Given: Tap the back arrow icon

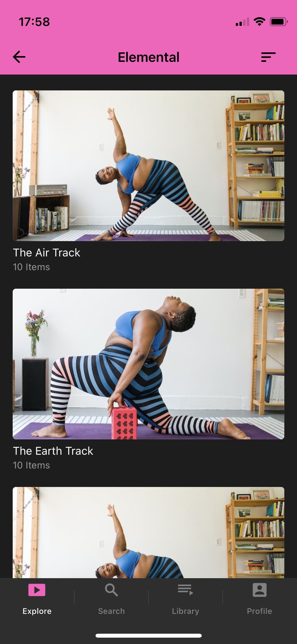Looking at the screenshot, I should click(19, 57).
